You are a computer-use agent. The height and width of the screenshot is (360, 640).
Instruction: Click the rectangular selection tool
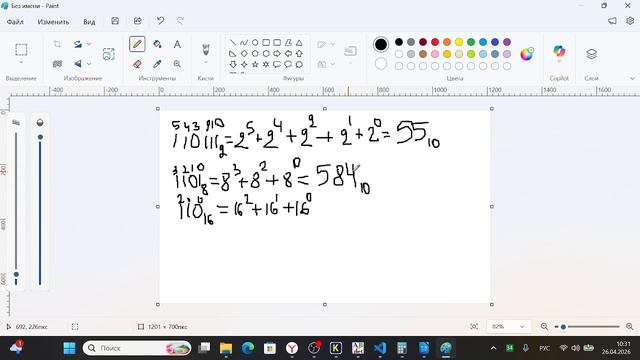click(21, 50)
